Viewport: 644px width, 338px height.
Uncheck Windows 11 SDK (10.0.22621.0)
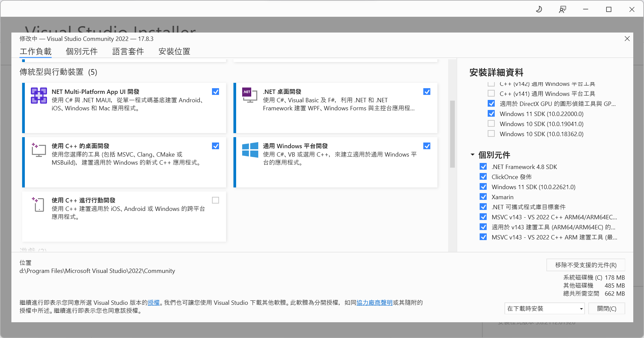point(483,186)
